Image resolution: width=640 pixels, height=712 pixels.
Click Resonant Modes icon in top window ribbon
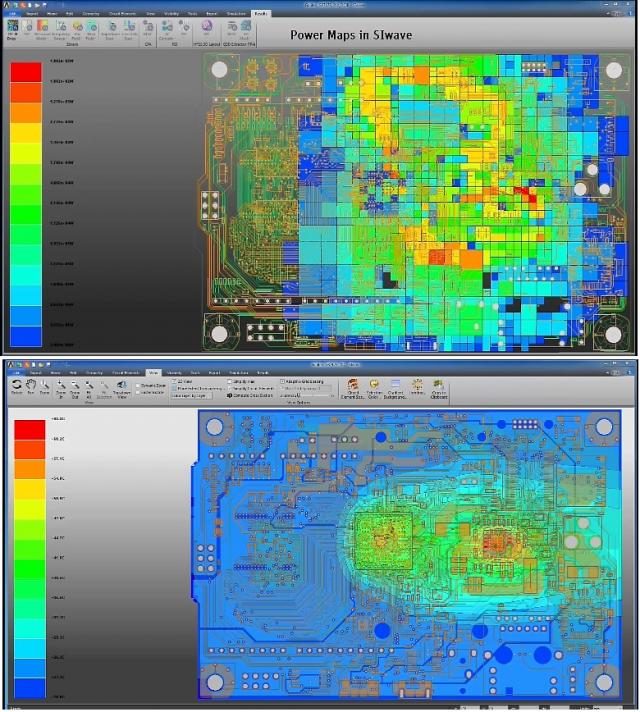click(x=42, y=30)
